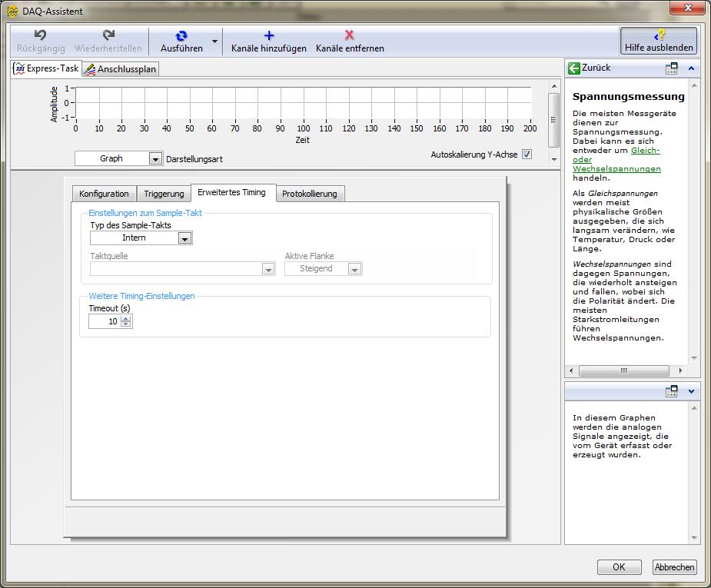Increase the Timeout value with up arrow
Viewport: 711px width, 588px height.
pos(126,319)
